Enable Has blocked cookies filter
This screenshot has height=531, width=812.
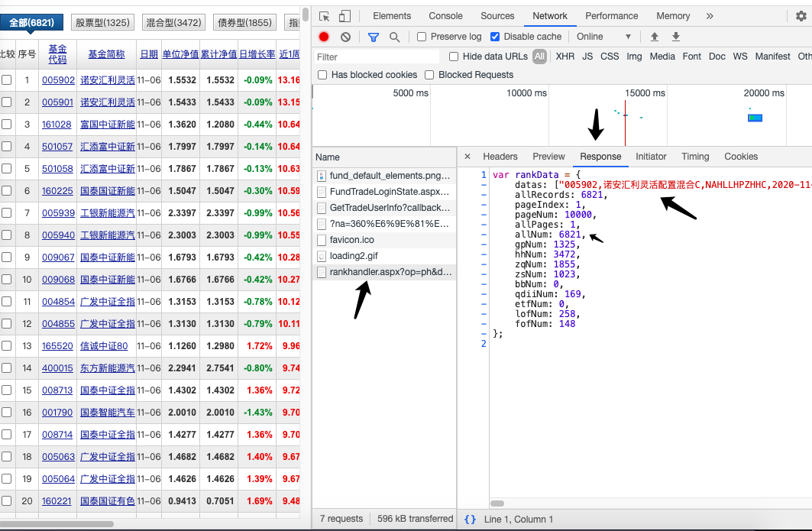tap(322, 75)
